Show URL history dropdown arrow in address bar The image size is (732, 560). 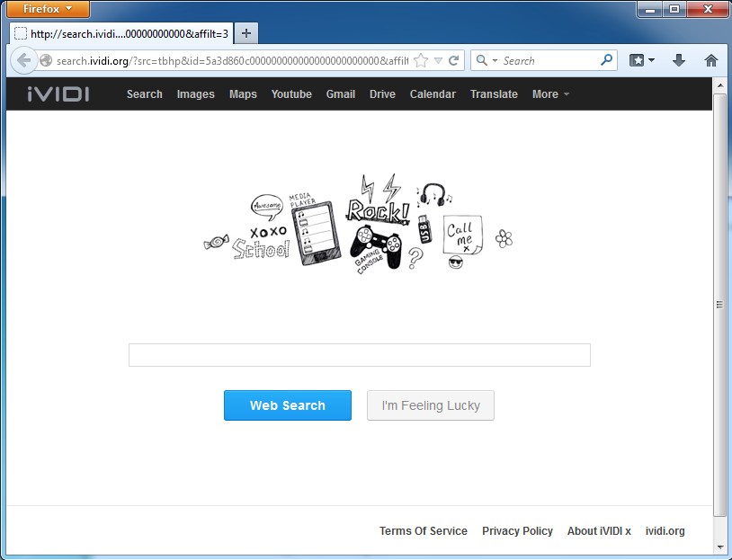click(438, 61)
